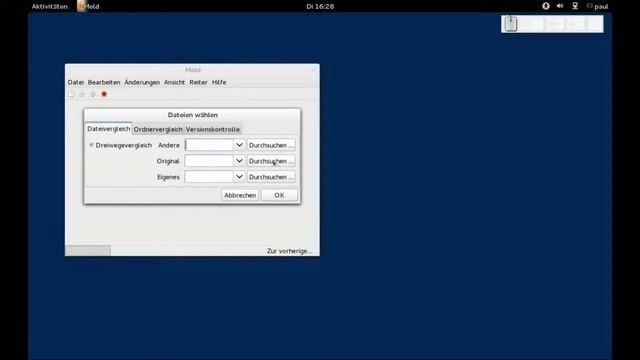Expand the Original dropdown arrow
The image size is (640, 360).
point(239,161)
